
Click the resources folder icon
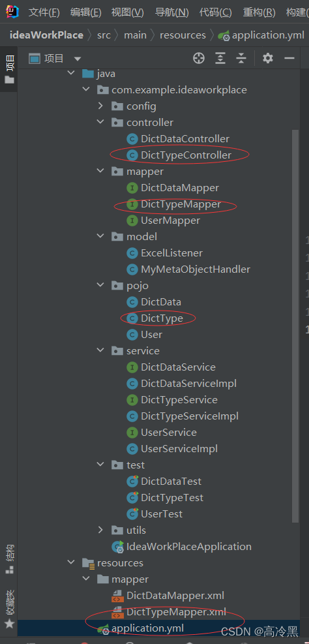[88, 562]
